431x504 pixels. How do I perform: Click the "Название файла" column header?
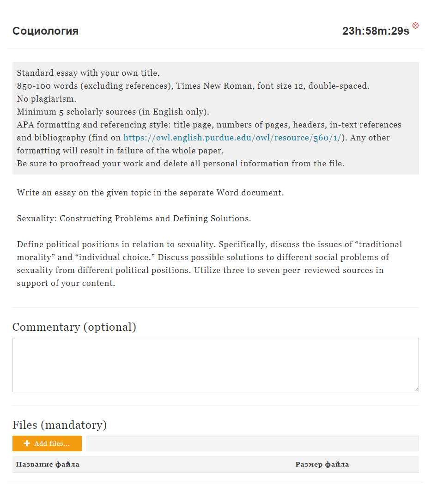[x=48, y=464]
